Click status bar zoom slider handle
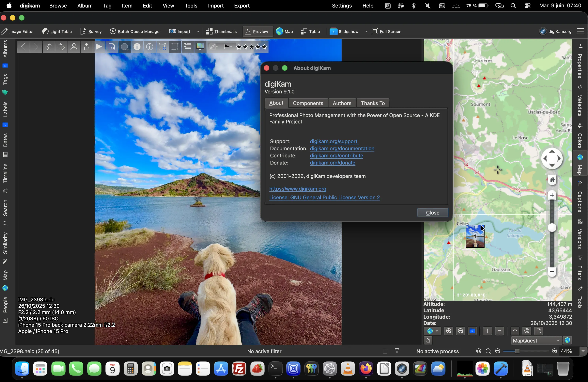The height and width of the screenshot is (382, 588). point(517,351)
